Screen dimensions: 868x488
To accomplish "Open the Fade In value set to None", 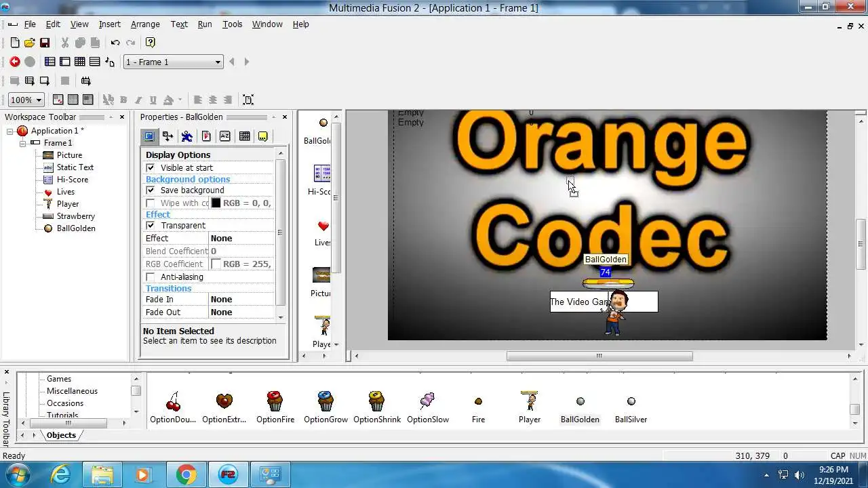I will 241,299.
